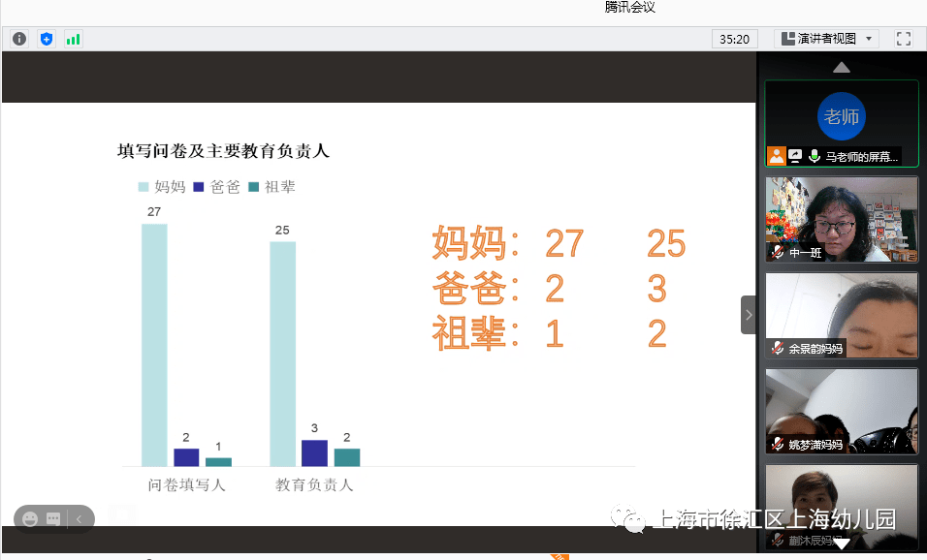This screenshot has width=927, height=560.
Task: Select the 中一班 video thumbnail
Action: coord(841,219)
